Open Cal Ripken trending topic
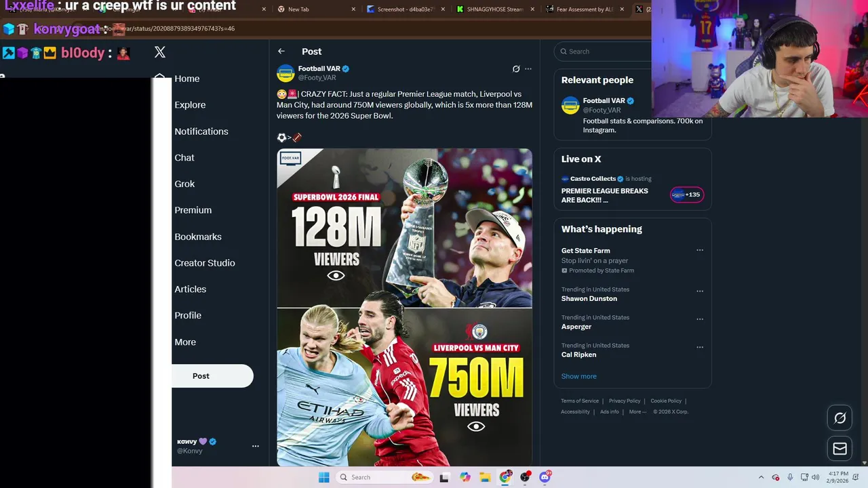Screen dimensions: 868x488 578,355
